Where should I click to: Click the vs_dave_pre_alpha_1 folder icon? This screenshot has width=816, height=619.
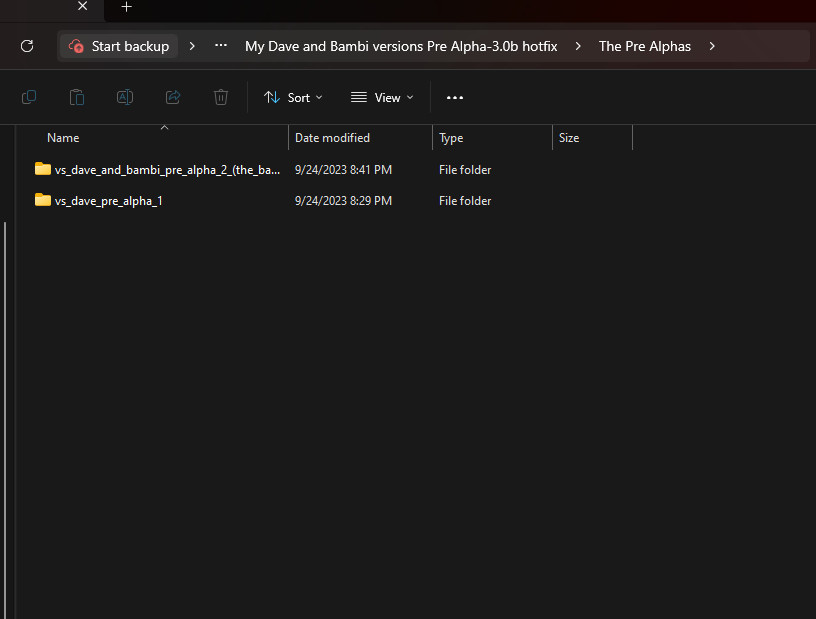point(42,200)
